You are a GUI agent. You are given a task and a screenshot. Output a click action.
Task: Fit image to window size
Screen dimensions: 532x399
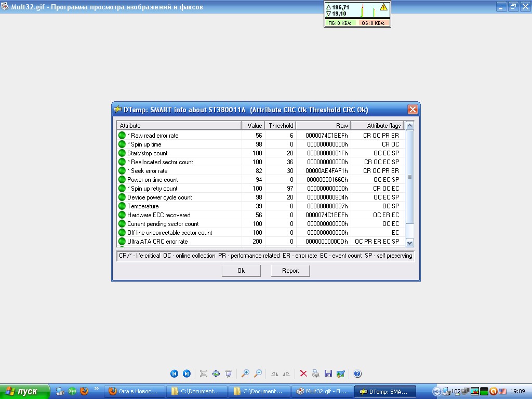[204, 374]
